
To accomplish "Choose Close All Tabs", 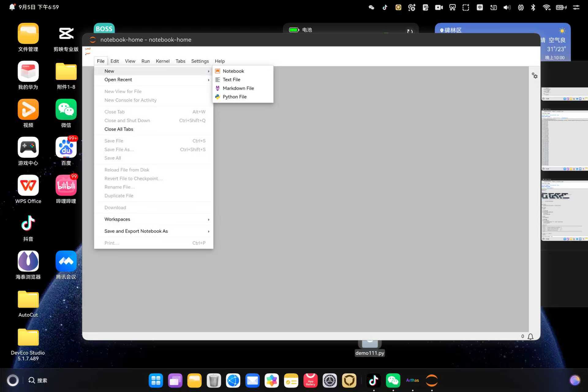I will click(154, 129).
